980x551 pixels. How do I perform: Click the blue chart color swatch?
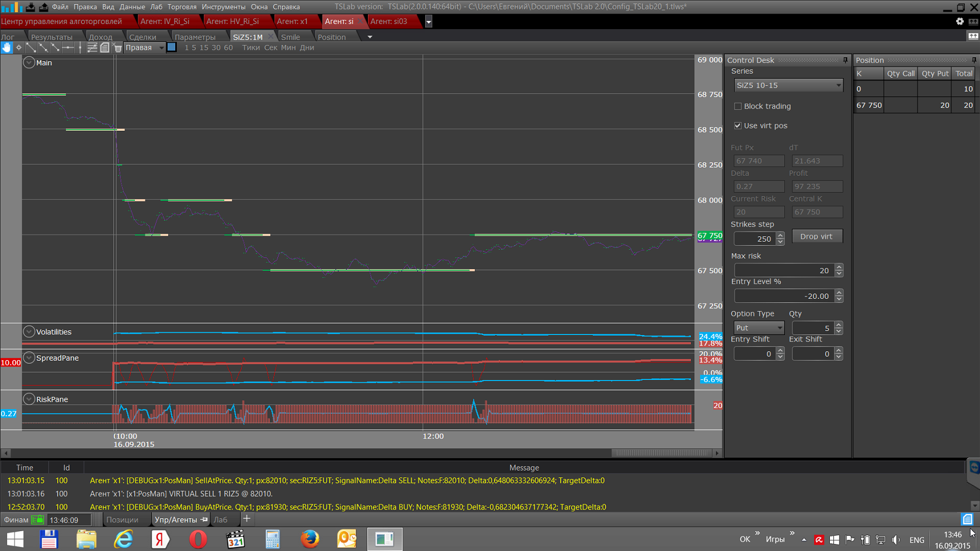(172, 47)
